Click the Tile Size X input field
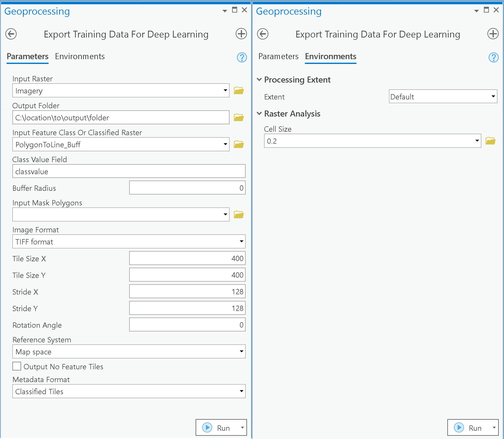The height and width of the screenshot is (439, 504). click(x=187, y=258)
